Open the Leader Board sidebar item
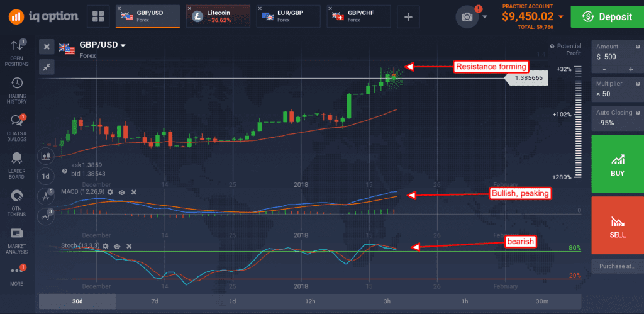The height and width of the screenshot is (314, 644). click(x=16, y=165)
